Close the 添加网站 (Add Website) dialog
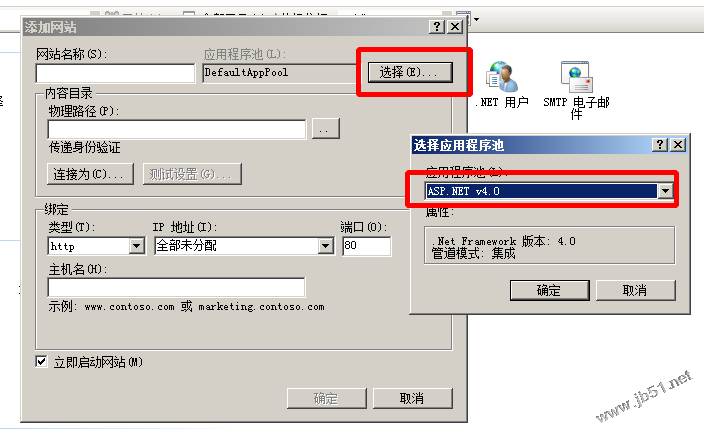 (455, 26)
